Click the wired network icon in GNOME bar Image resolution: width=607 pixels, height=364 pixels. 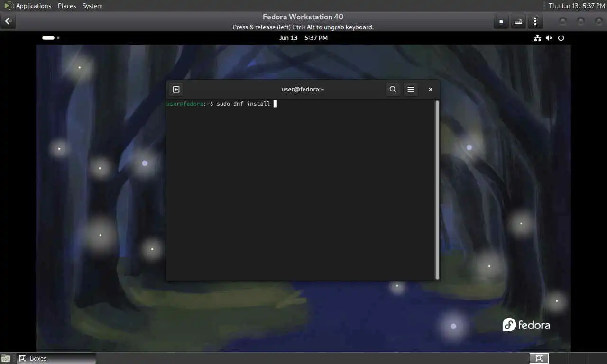click(x=537, y=38)
